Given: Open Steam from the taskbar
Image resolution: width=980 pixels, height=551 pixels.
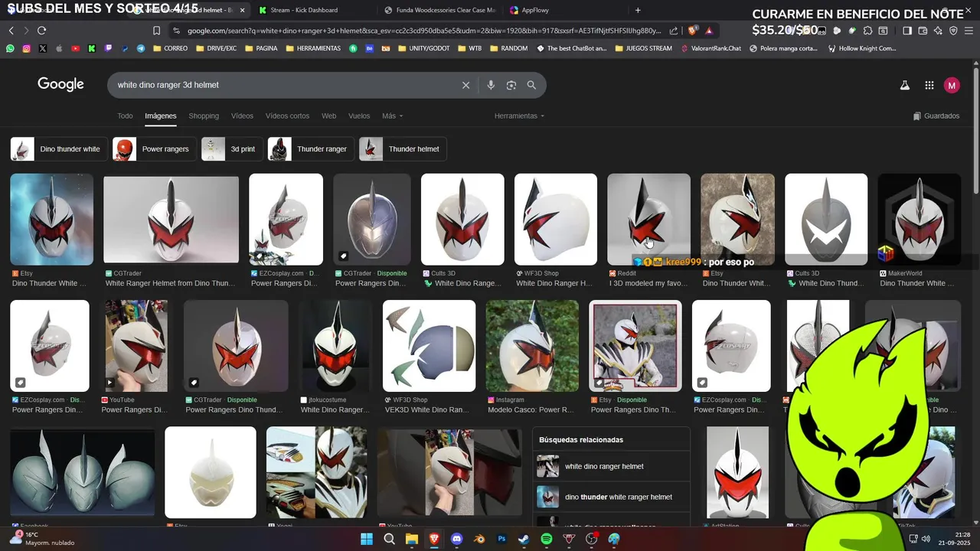Looking at the screenshot, I should (x=524, y=539).
